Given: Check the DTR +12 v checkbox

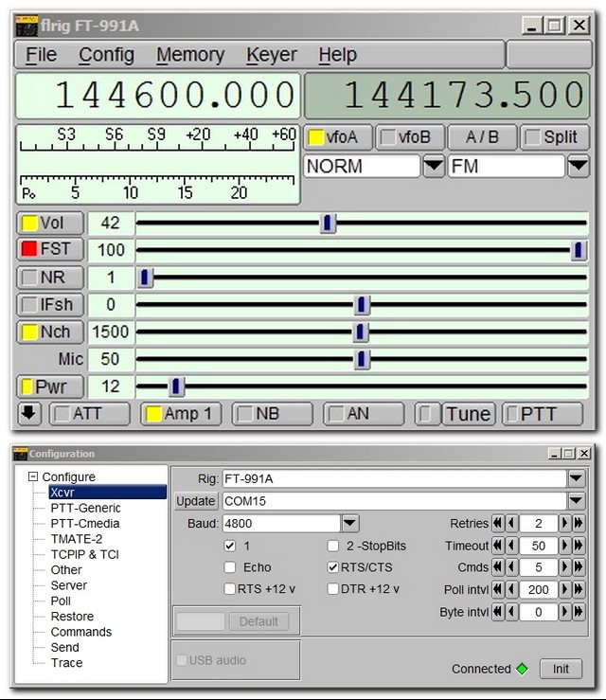Looking at the screenshot, I should click(333, 589).
